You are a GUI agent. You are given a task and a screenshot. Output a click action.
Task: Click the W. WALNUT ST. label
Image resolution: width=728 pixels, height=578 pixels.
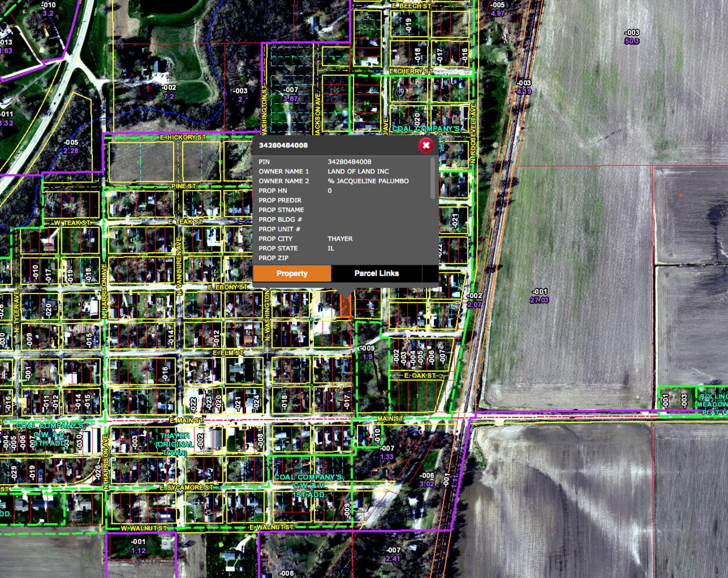click(x=144, y=528)
